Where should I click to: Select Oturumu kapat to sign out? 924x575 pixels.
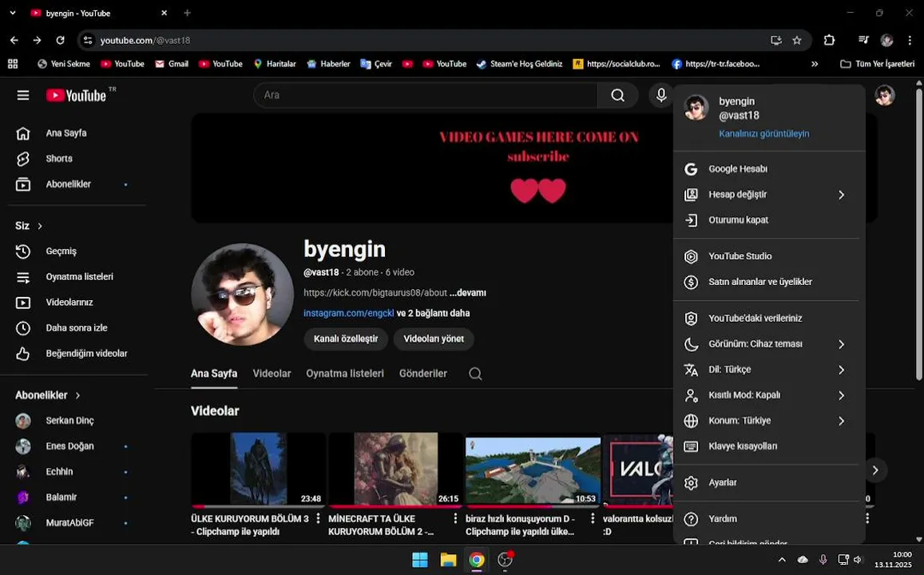click(769, 220)
